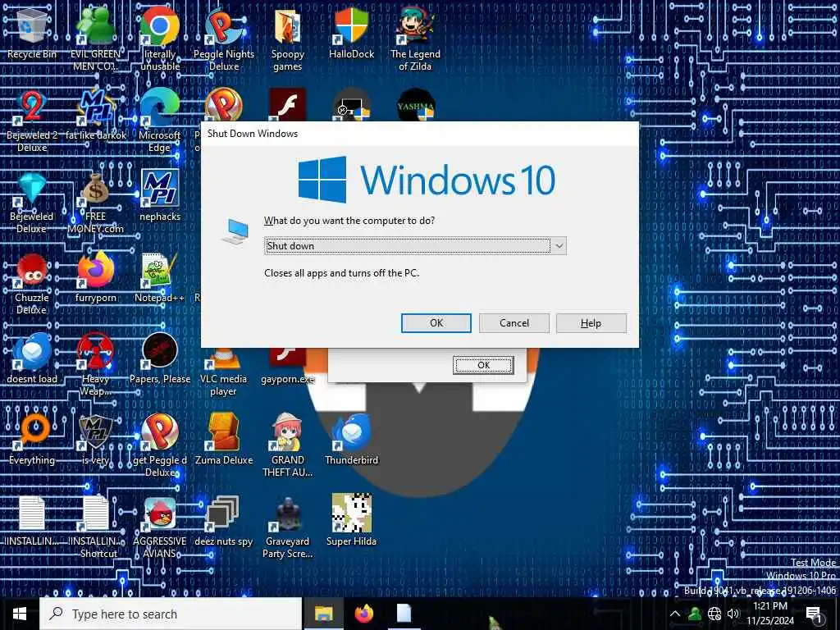
Task: Open the Windows Start menu
Action: (20, 614)
